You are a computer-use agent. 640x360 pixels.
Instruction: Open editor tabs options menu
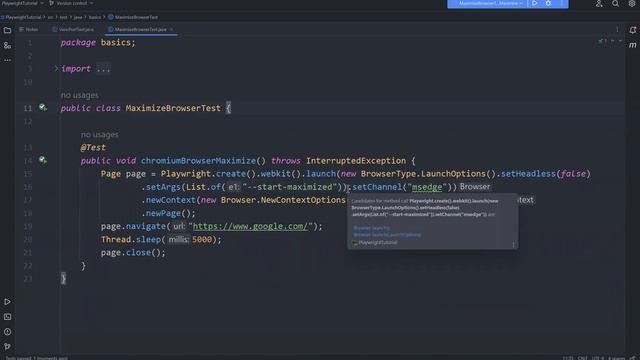[617, 30]
